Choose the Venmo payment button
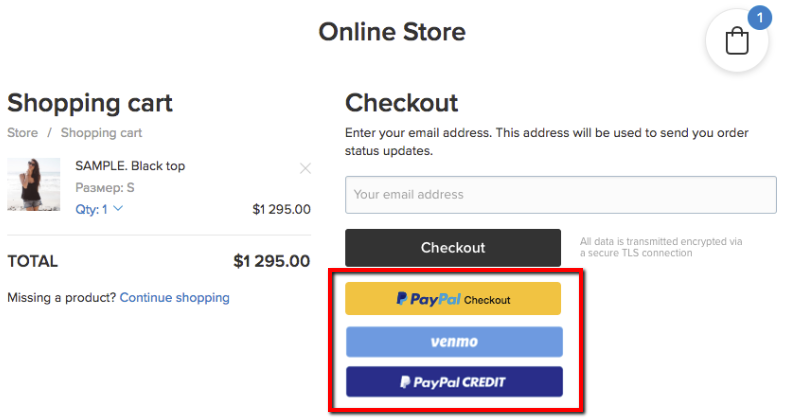 454,342
